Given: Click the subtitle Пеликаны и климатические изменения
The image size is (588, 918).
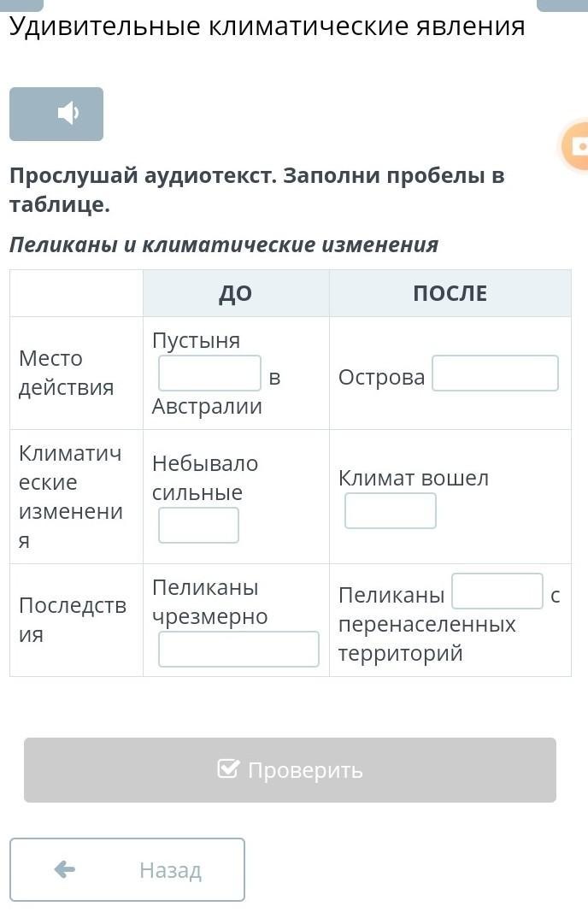Looking at the screenshot, I should [x=224, y=244].
